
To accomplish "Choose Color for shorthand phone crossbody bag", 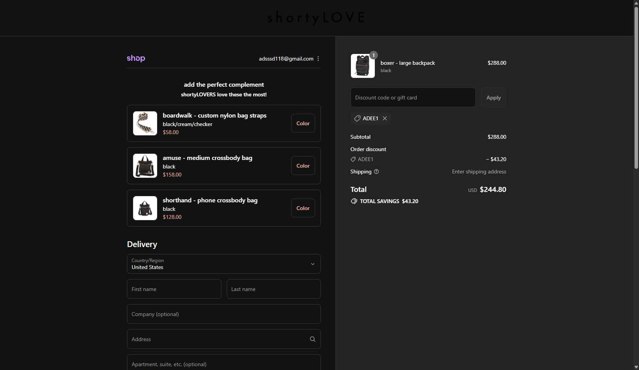I will pos(303,208).
